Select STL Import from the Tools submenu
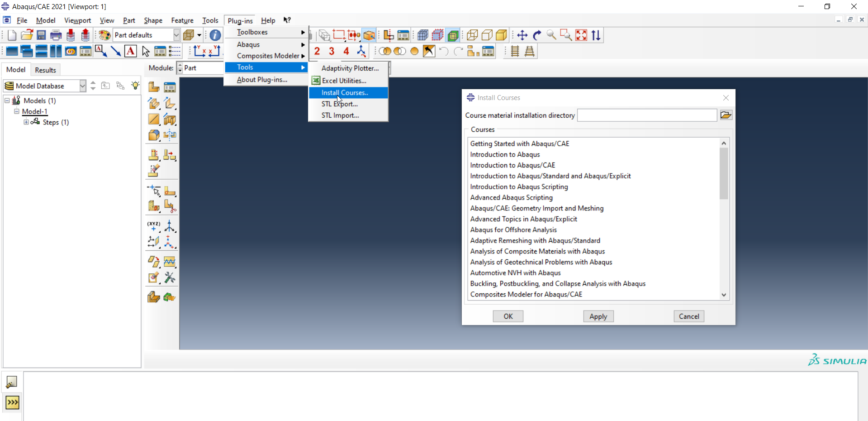Viewport: 868px width, 421px height. [x=340, y=115]
